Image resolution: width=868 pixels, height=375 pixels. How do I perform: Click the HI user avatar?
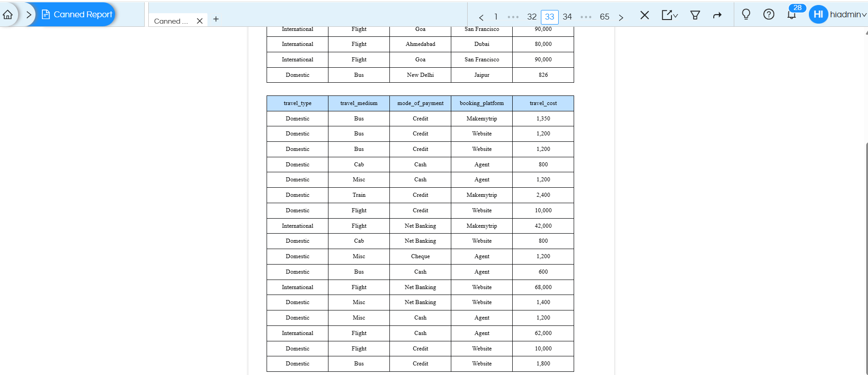pyautogui.click(x=818, y=14)
